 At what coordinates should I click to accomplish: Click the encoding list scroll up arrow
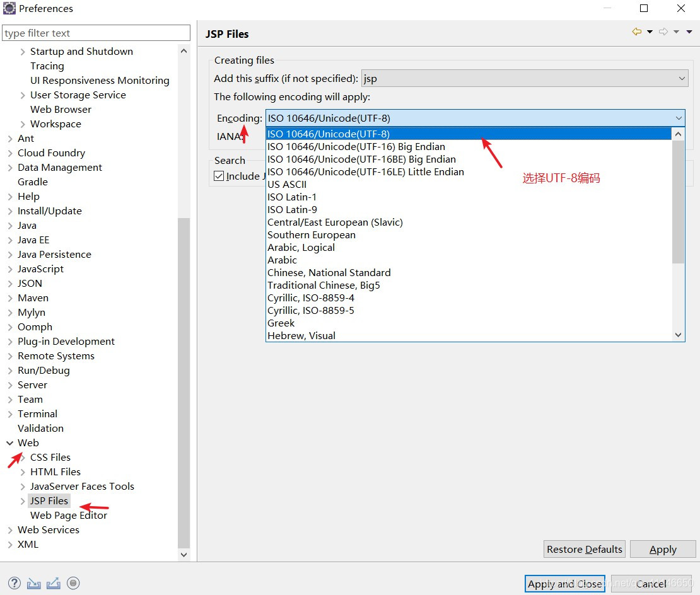coord(678,134)
